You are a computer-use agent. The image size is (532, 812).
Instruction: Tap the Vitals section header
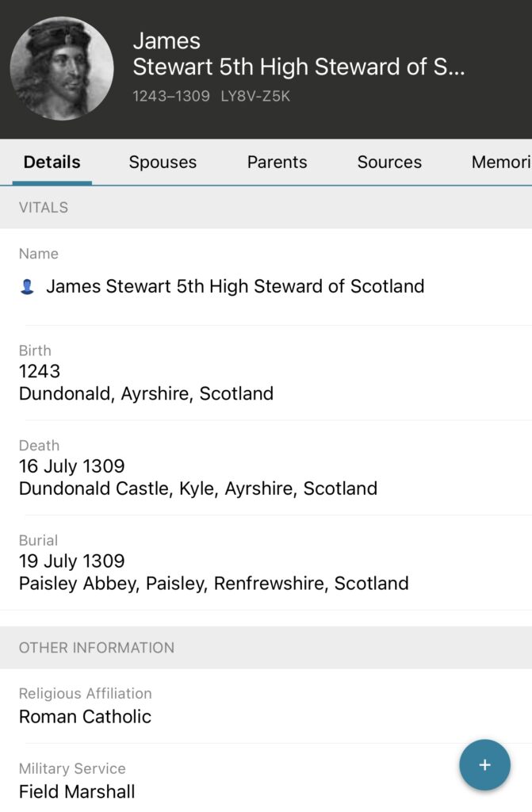click(44, 208)
